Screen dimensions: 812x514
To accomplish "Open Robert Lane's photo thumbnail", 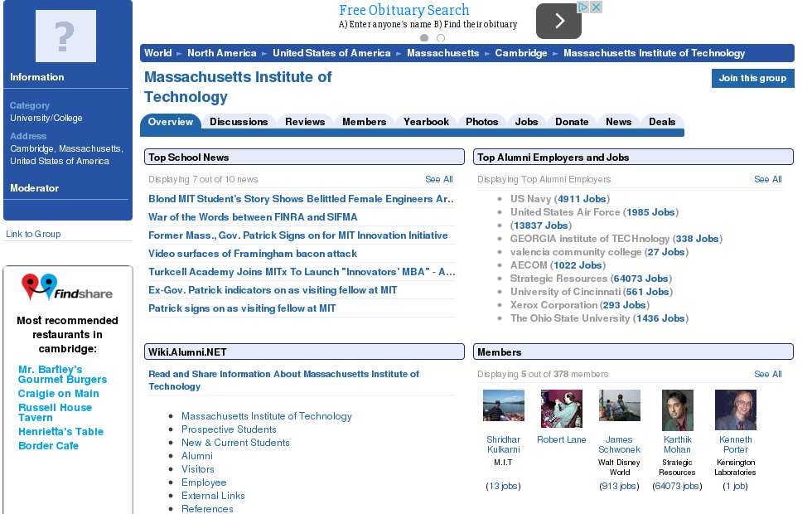I will [562, 410].
